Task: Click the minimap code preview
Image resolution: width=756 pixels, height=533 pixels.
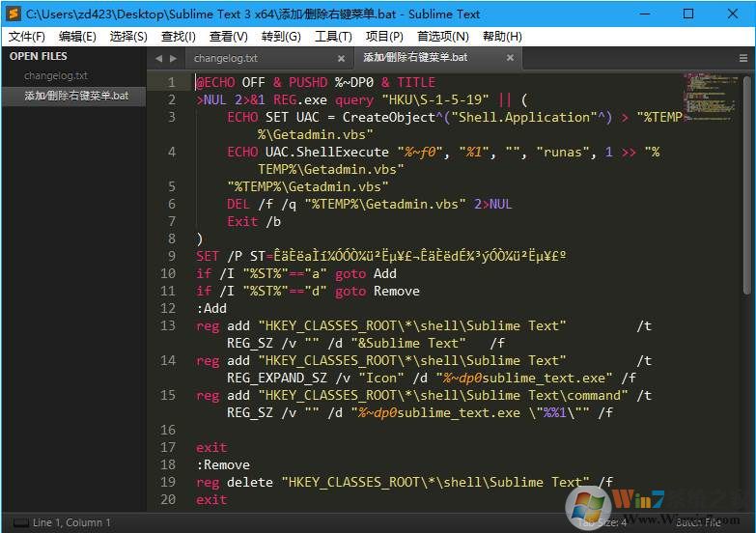Action: 712,96
